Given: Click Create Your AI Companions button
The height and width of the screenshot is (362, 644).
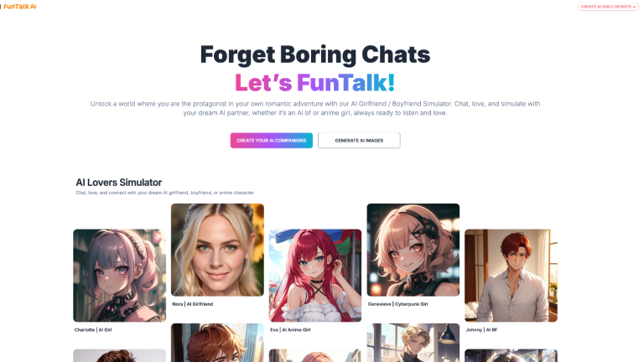Looking at the screenshot, I should pos(271,141).
